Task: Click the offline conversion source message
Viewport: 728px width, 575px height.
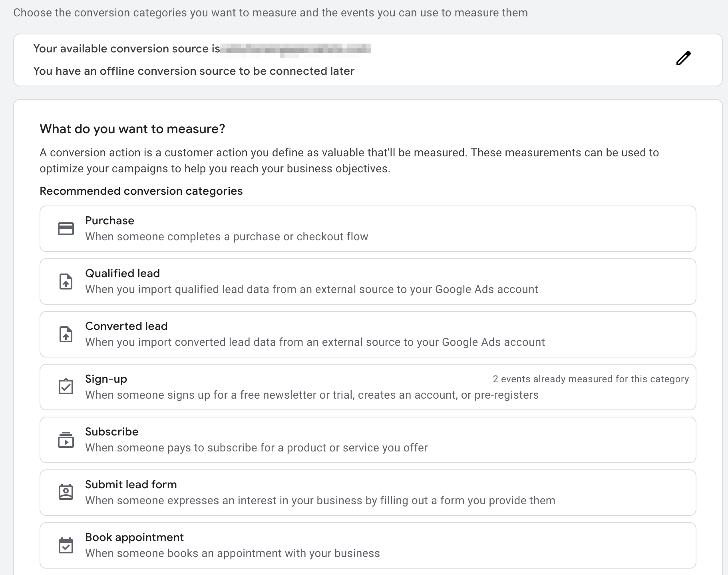Action: point(194,71)
